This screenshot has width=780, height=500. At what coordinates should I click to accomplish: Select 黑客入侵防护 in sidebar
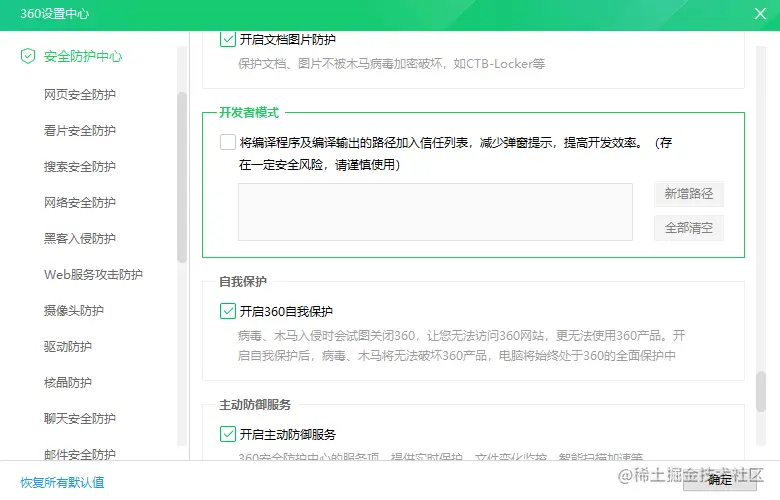point(80,238)
